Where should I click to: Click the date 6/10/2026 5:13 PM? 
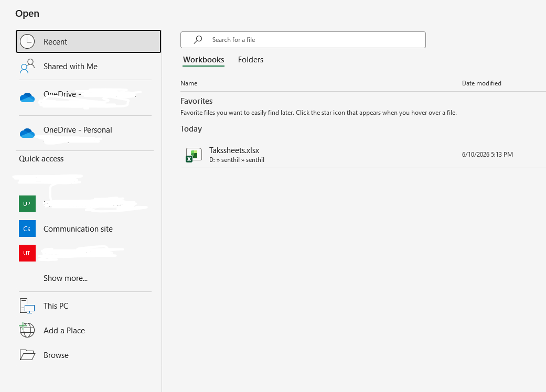click(487, 155)
